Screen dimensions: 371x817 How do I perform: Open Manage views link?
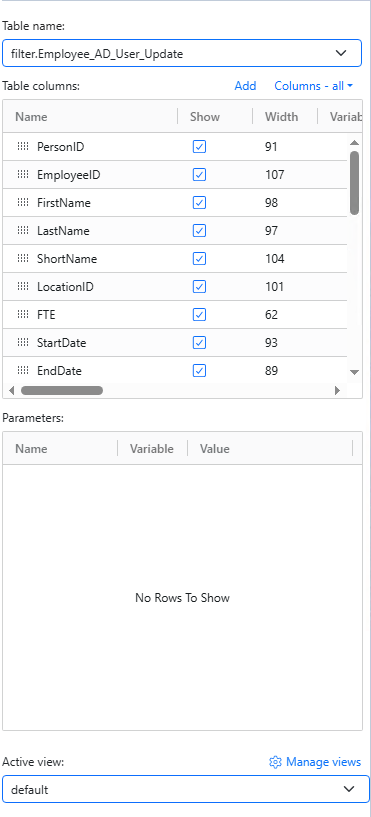pyautogui.click(x=324, y=762)
